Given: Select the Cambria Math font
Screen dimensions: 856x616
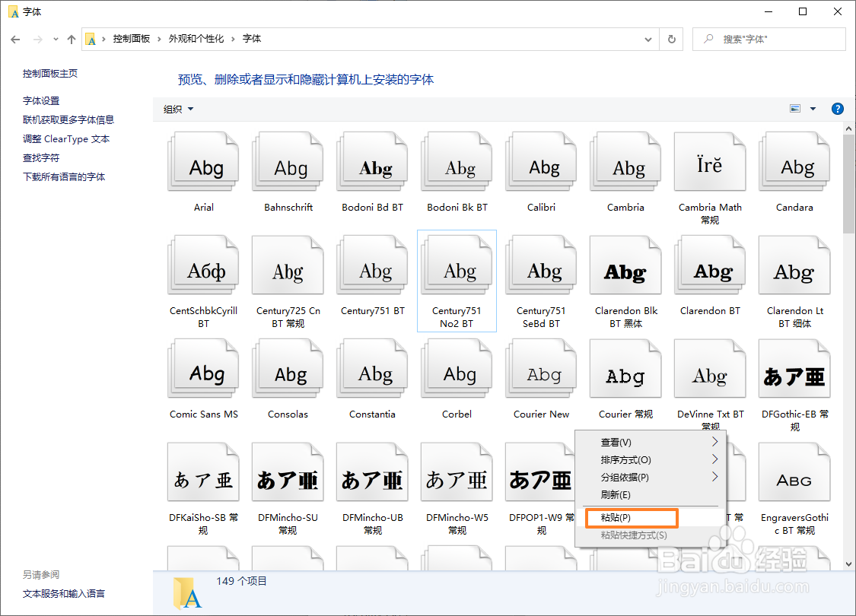Looking at the screenshot, I should [709, 161].
